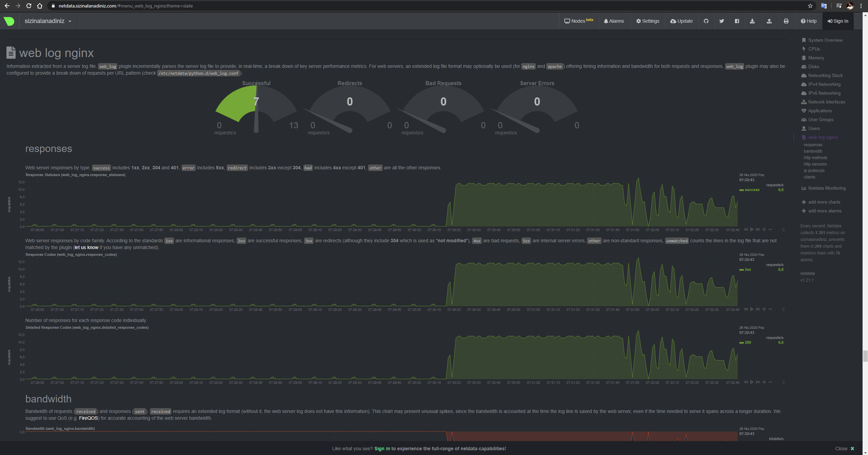
Task: Zoom out Detailed Response Codes chart with minus
Action: (x=770, y=382)
